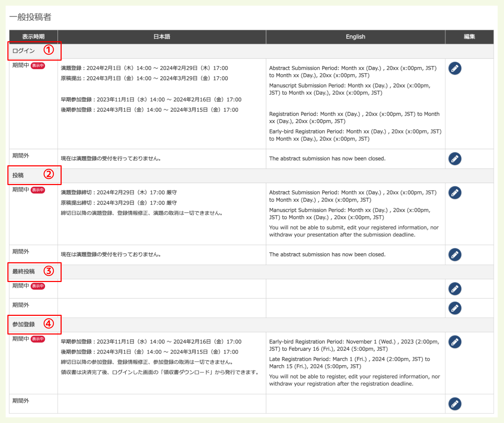Open the edit pencil for 投稿 期間外 row
Image resolution: width=504 pixels, height=423 pixels.
(x=455, y=255)
